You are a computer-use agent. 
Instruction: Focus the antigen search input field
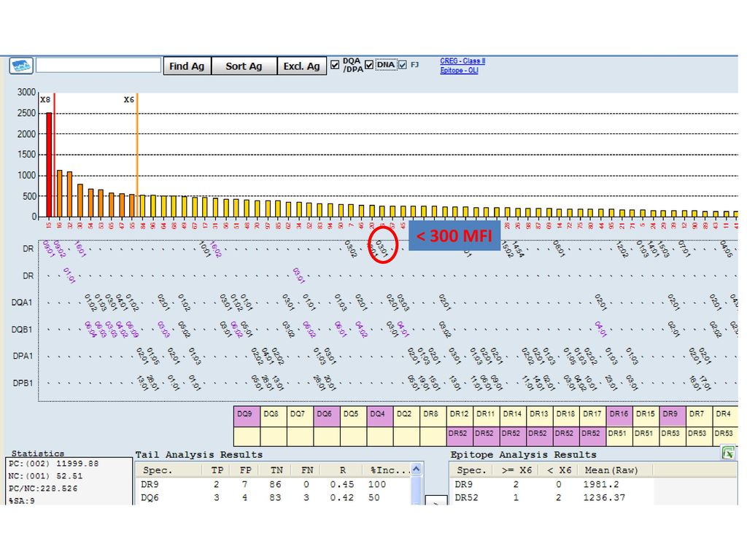point(98,65)
